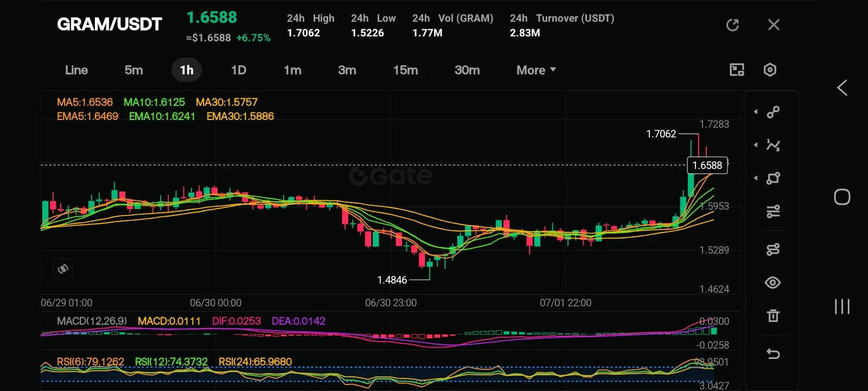Select the Line chart type

click(x=76, y=70)
